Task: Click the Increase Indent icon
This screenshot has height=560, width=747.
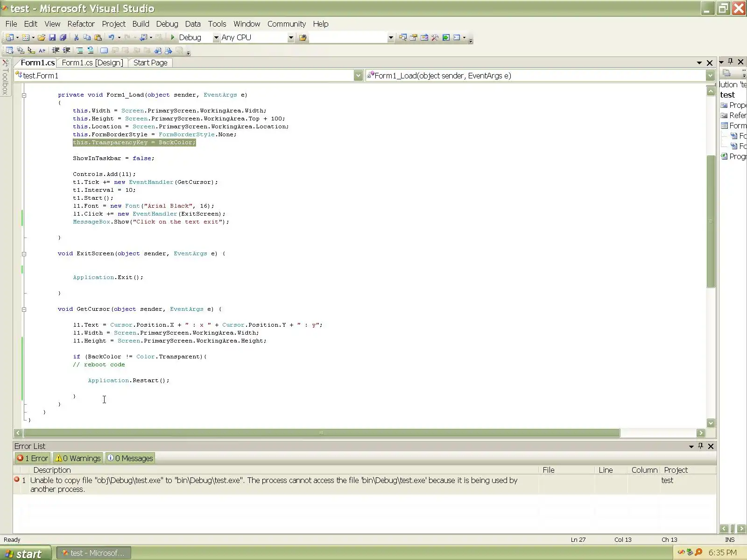Action: (66, 50)
